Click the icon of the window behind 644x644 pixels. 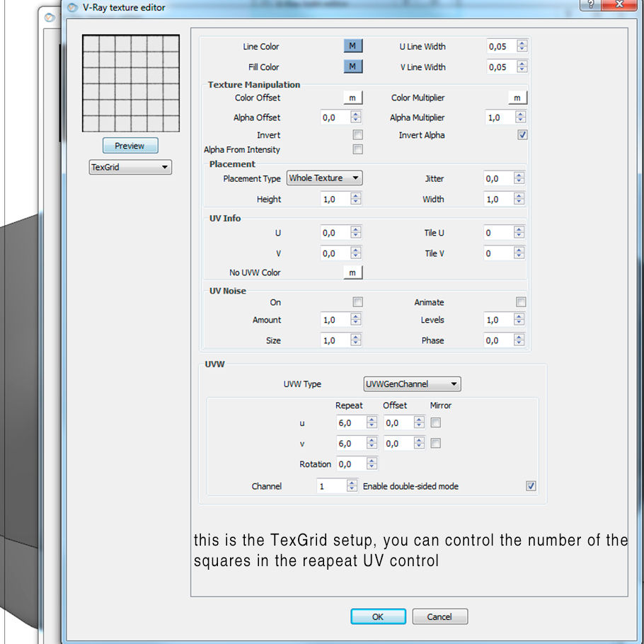50,18
